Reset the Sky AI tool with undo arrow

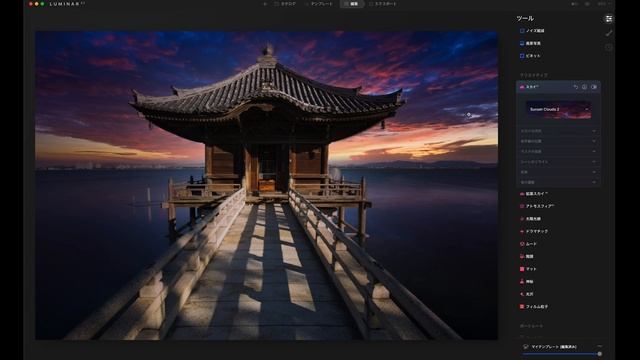click(576, 87)
